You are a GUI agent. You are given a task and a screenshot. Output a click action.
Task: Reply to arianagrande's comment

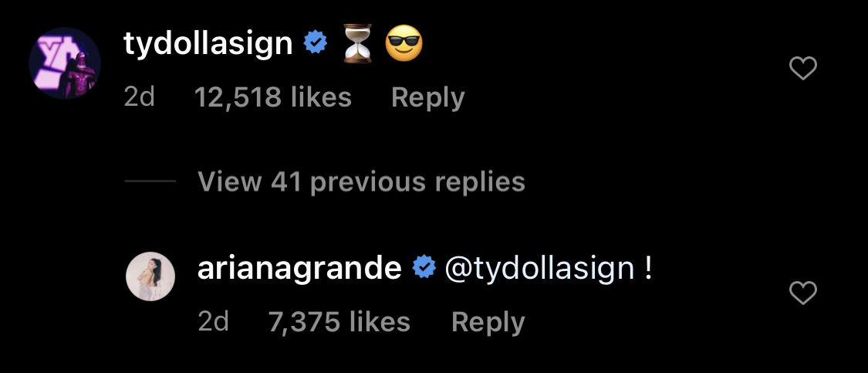point(488,321)
